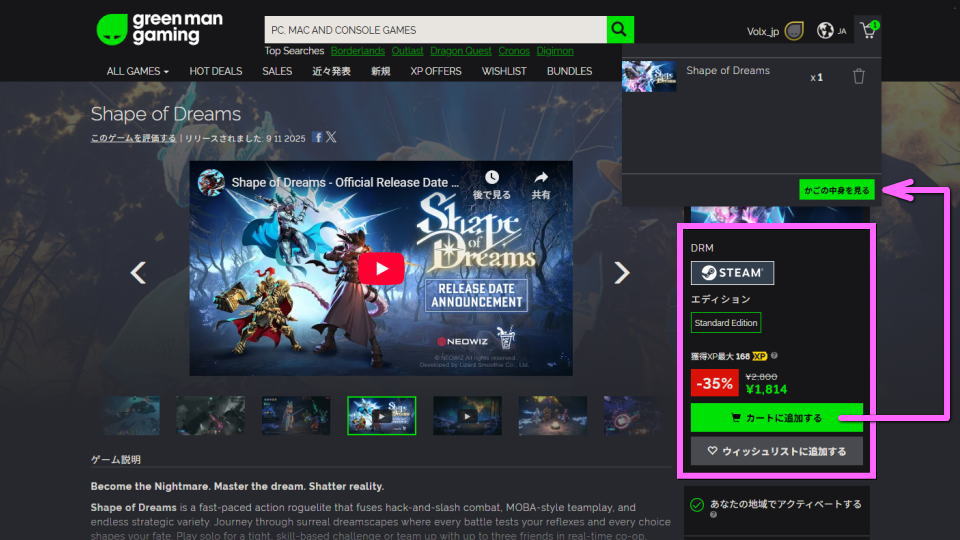Click the あなたの地域でアクティベートする text
This screenshot has height=540, width=960.
pos(786,504)
